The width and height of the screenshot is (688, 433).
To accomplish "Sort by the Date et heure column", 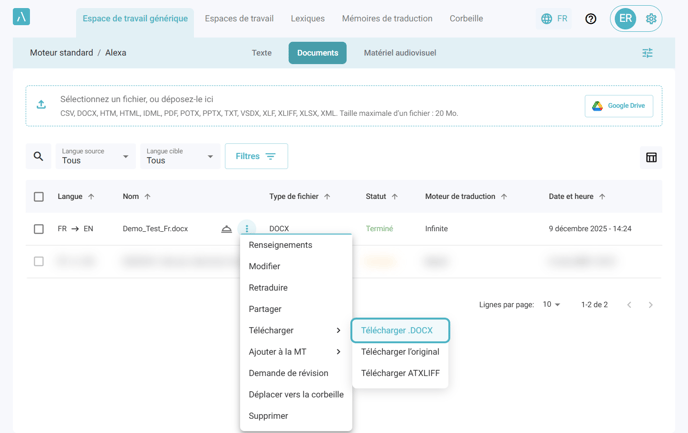I will click(x=577, y=197).
